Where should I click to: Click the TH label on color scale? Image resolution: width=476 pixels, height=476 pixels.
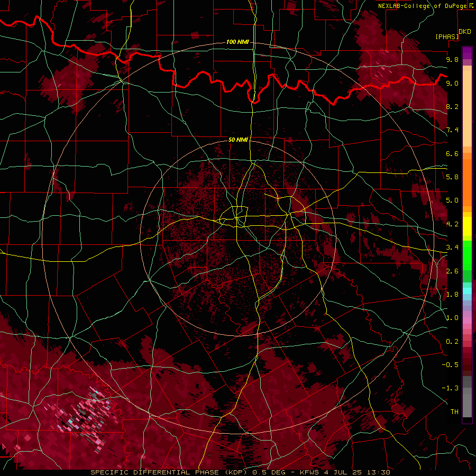(x=454, y=411)
